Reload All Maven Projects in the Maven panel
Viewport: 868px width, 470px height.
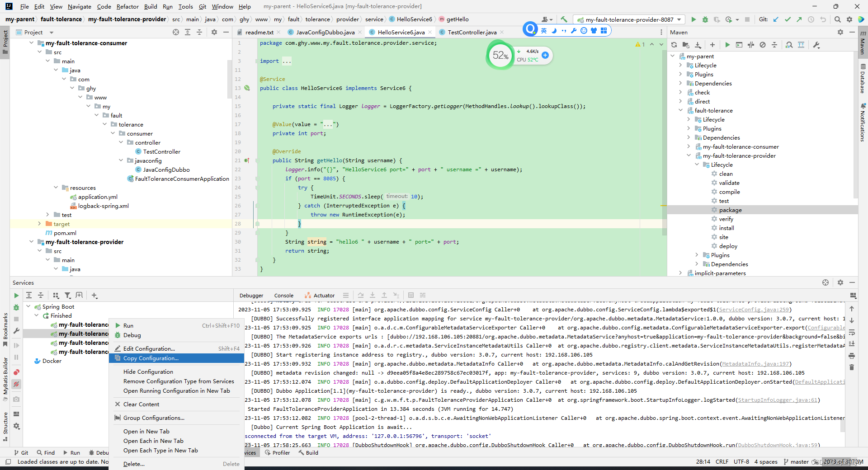674,45
